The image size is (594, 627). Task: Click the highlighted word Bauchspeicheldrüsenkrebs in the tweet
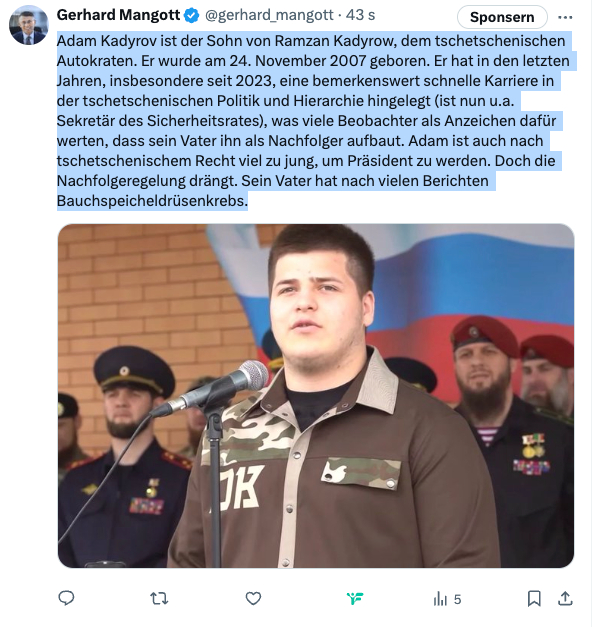pyautogui.click(x=152, y=201)
